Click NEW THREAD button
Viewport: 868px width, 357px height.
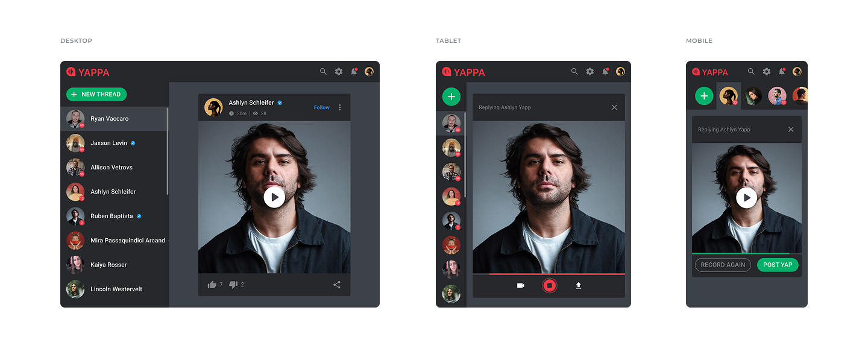(x=96, y=94)
